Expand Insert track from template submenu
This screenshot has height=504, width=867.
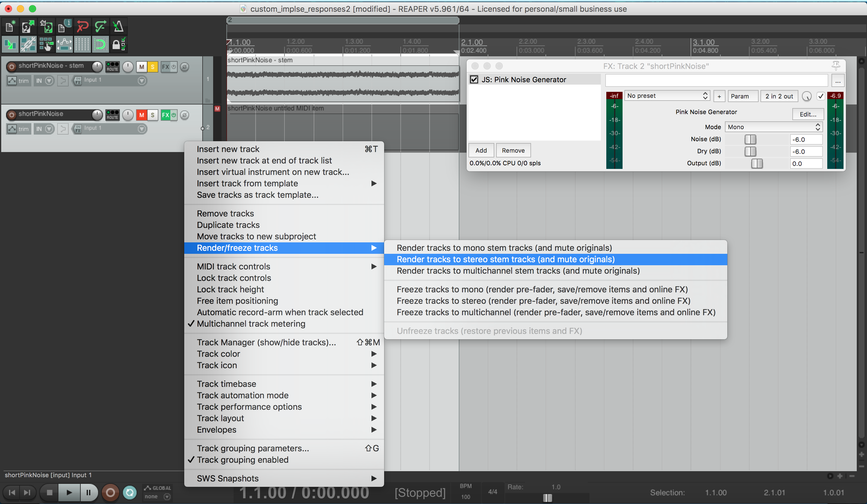pyautogui.click(x=284, y=183)
